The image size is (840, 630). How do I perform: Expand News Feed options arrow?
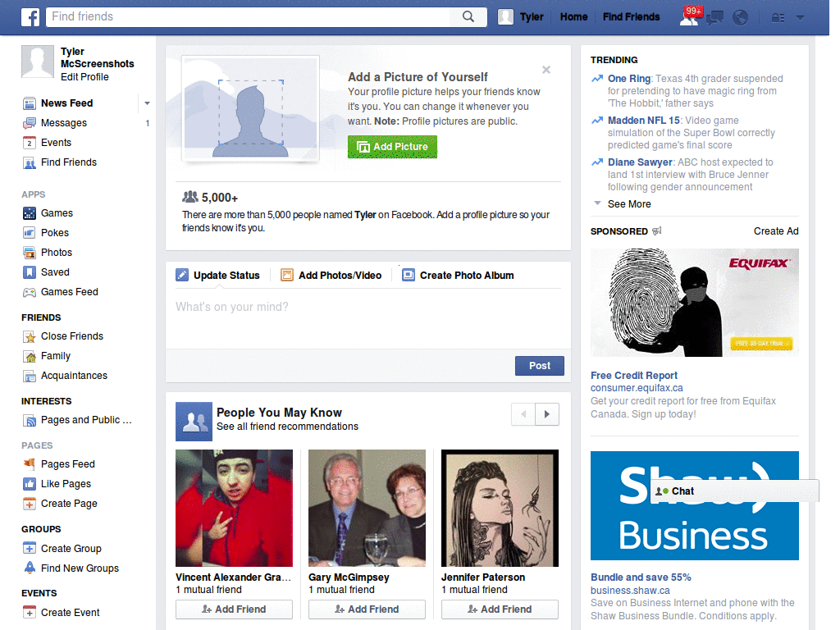(147, 103)
